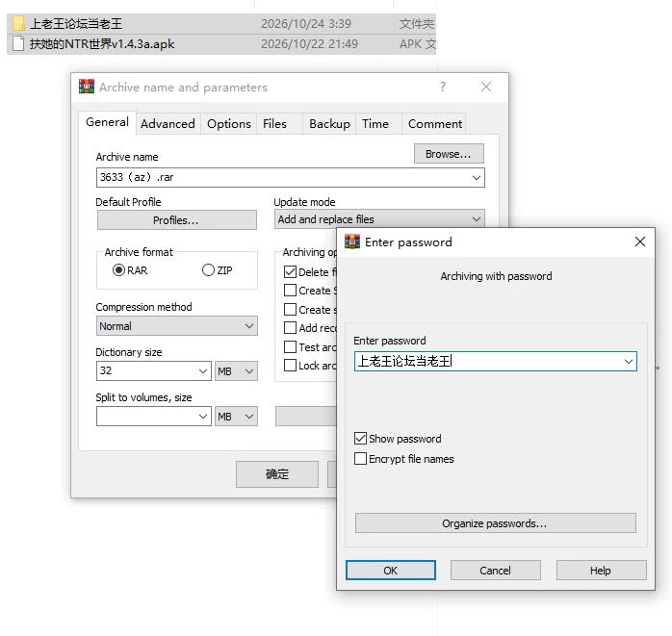Screen dimensions: 672x636
Task: Click the WinRAR icon in the Enter password title bar
Action: [x=352, y=242]
